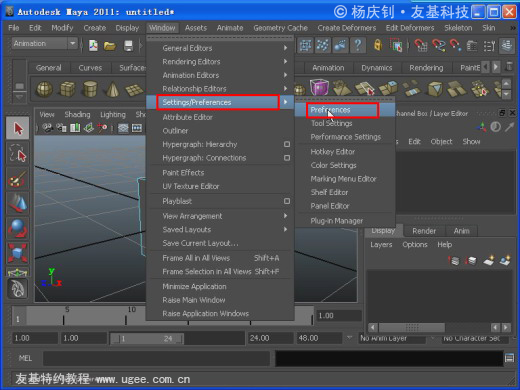Switch to the Render layer tab
Image resolution: width=520 pixels, height=390 pixels.
(x=424, y=231)
